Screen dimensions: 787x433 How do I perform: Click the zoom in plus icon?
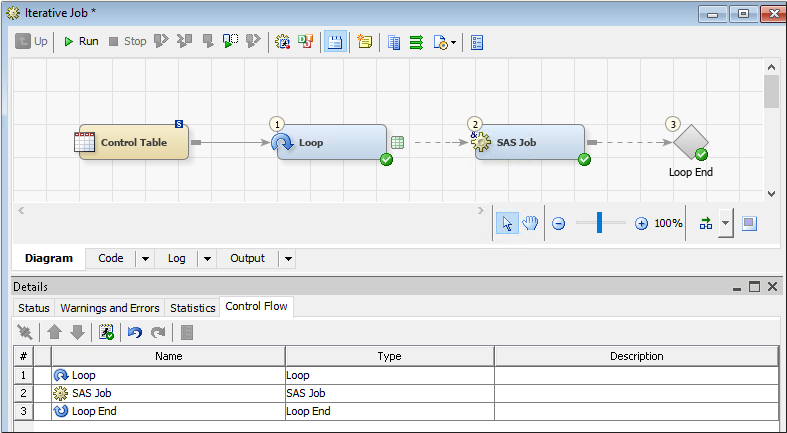[641, 224]
